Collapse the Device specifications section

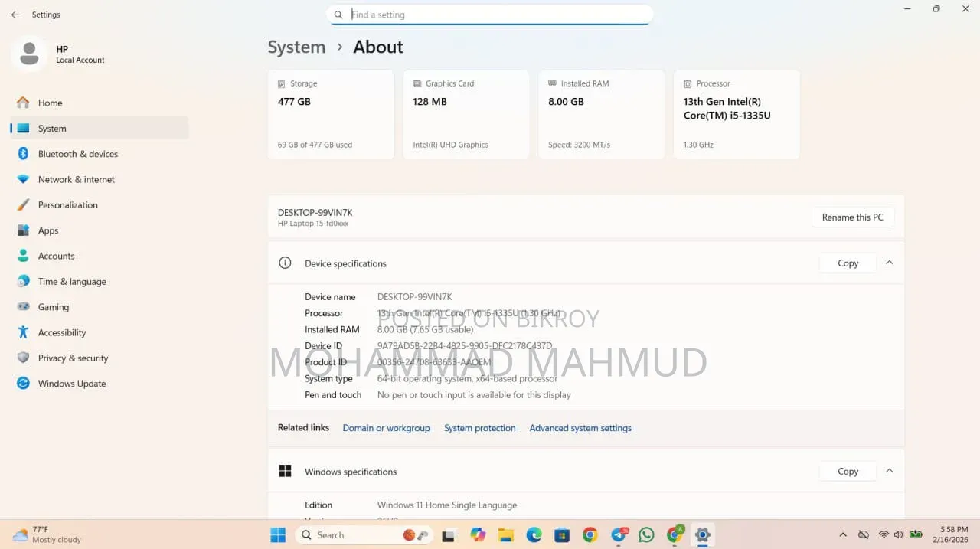click(x=889, y=263)
